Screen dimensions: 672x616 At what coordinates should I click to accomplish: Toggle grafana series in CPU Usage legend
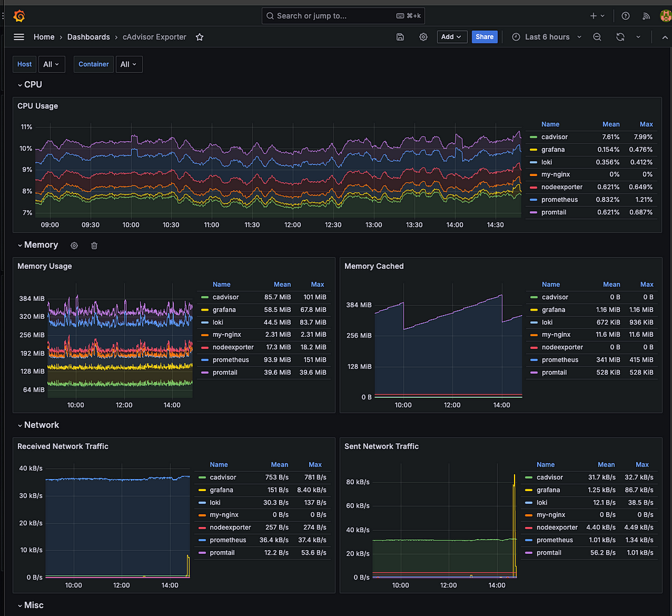(x=553, y=150)
